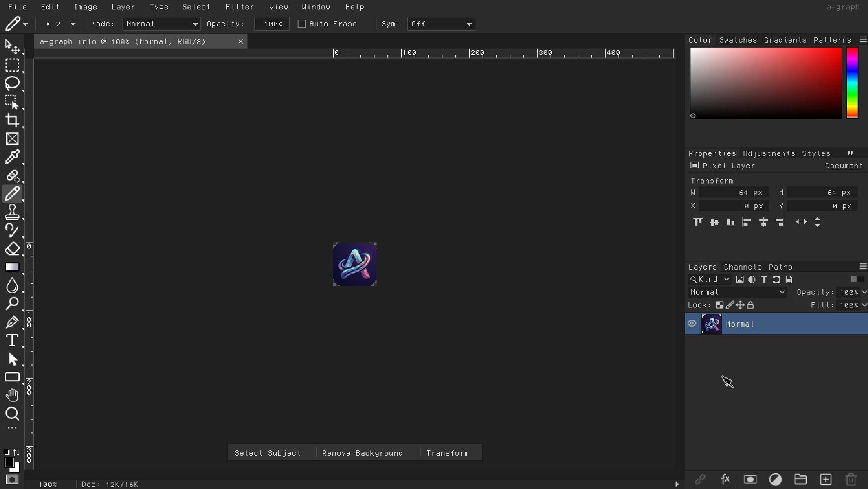Toggle lock transparent pixels
This screenshot has width=868, height=489.
click(720, 305)
